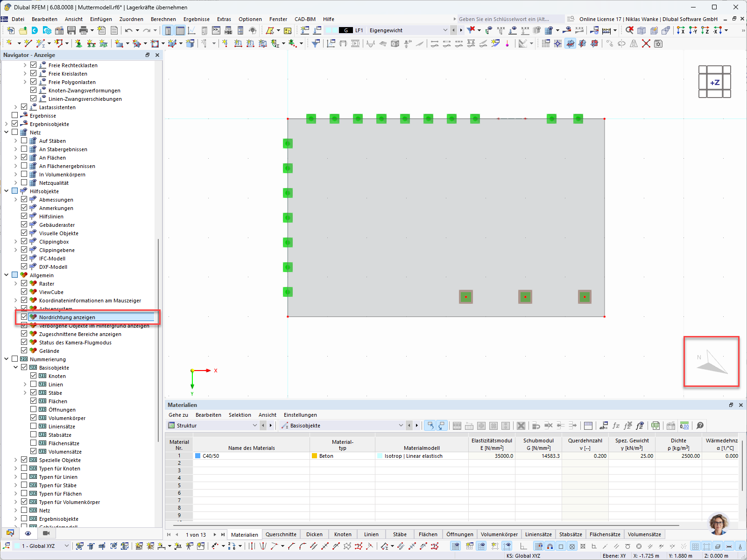Click the ViewCube +Z face

point(715,82)
